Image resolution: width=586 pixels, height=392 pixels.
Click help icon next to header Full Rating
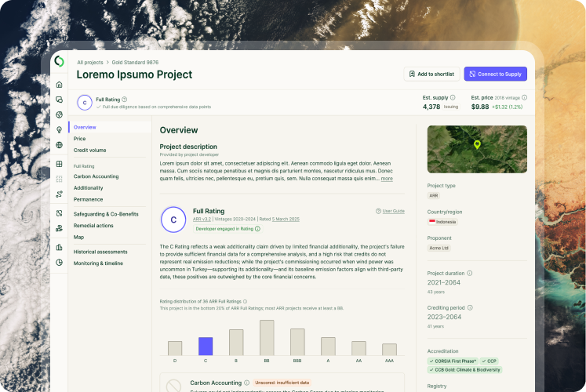point(125,100)
